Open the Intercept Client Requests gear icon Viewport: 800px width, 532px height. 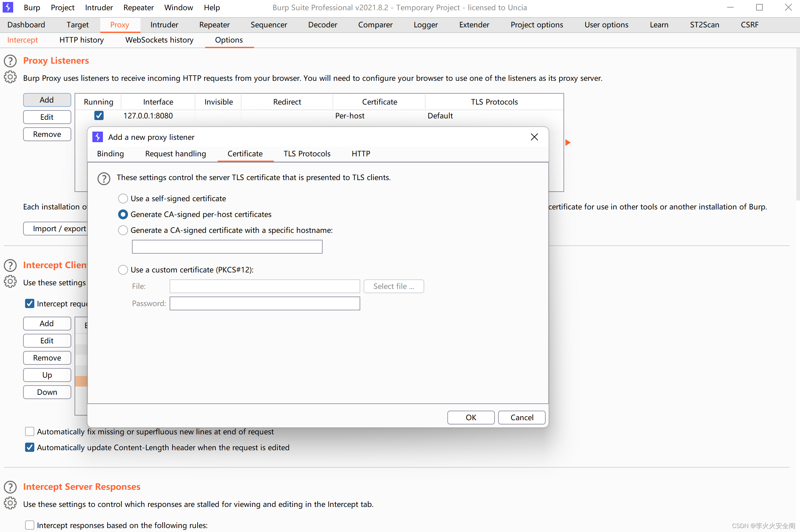click(10, 282)
